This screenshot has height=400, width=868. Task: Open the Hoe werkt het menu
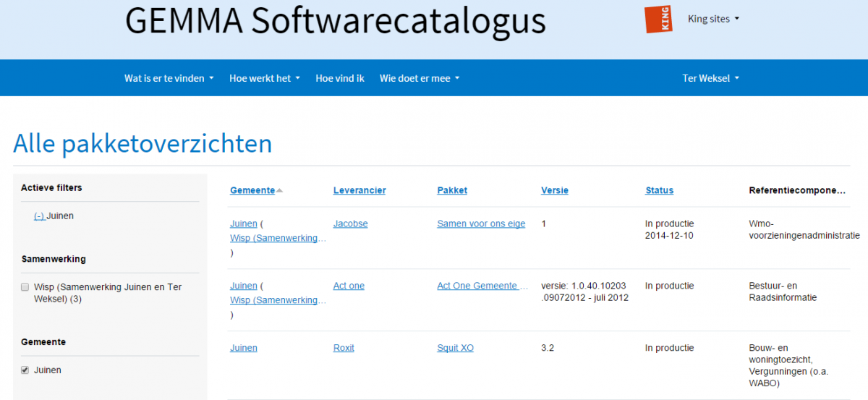click(x=265, y=78)
